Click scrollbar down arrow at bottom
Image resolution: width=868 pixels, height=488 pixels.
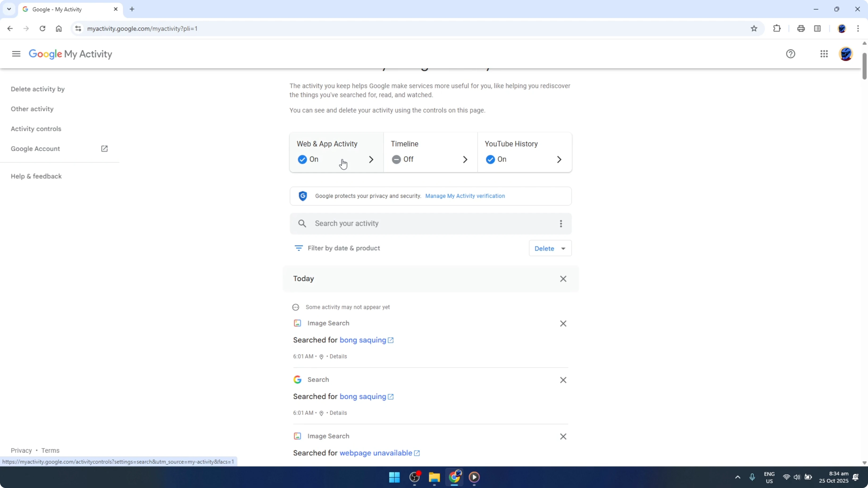click(x=864, y=463)
